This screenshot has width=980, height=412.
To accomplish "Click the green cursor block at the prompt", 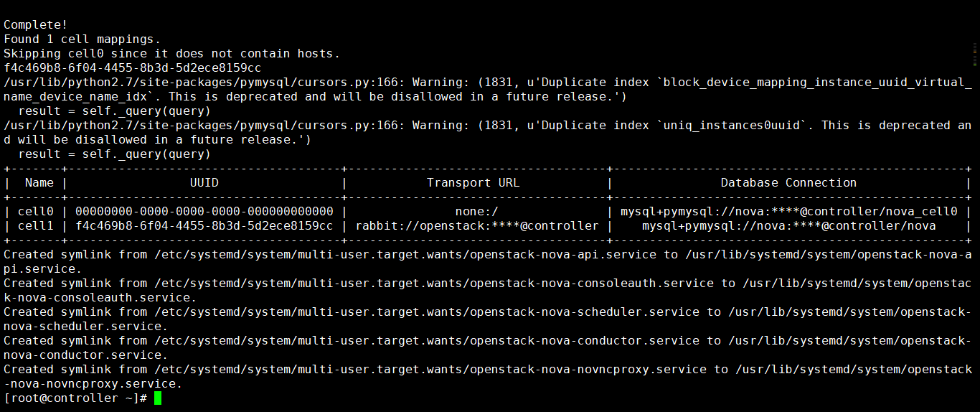I will click(158, 398).
